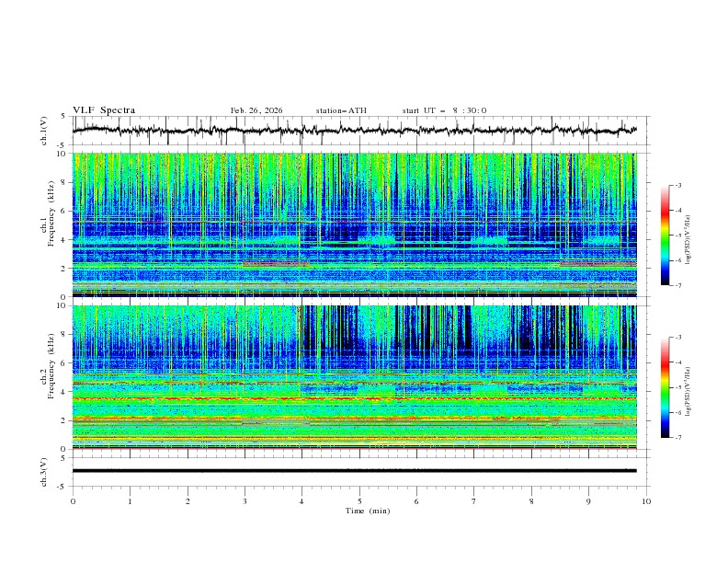Click the ch.3 flat black voltage trace

[354, 471]
